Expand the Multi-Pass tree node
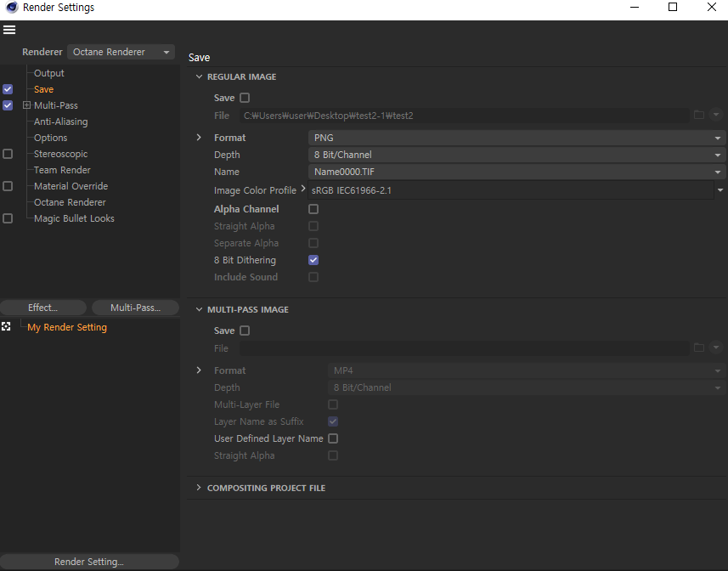This screenshot has height=571, width=728. point(26,105)
